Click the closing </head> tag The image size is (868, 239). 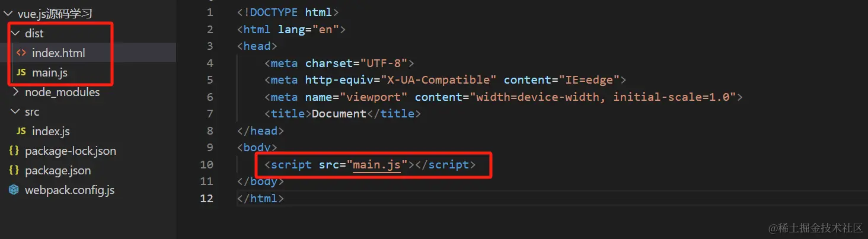click(x=260, y=130)
